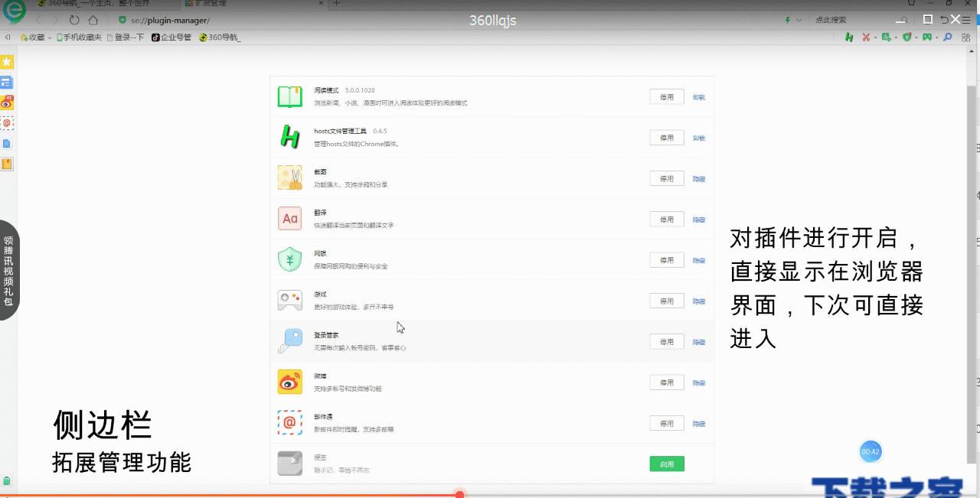Expand the dropdown beside the screenshot toolbar icon
Screen dimensions: 980x498
click(876, 37)
